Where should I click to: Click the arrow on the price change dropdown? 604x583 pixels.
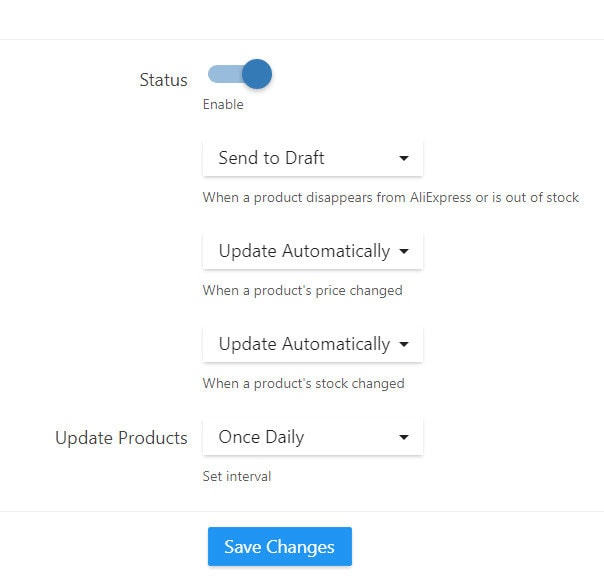(x=404, y=251)
